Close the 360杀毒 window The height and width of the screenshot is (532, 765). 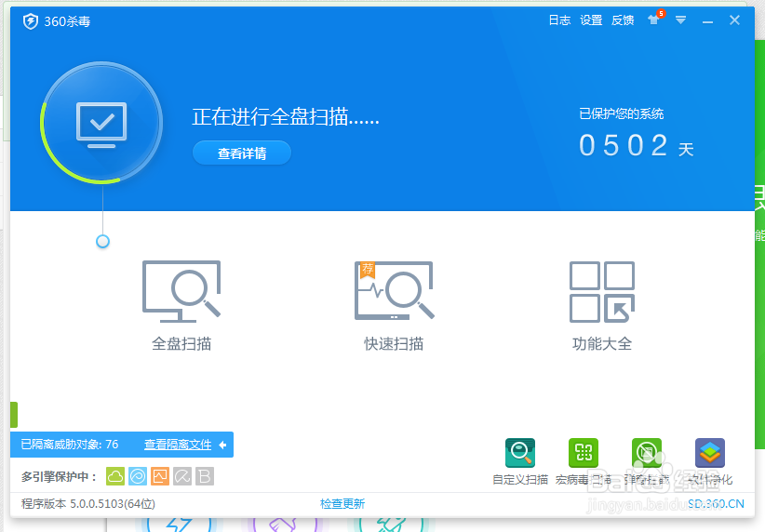pos(734,20)
